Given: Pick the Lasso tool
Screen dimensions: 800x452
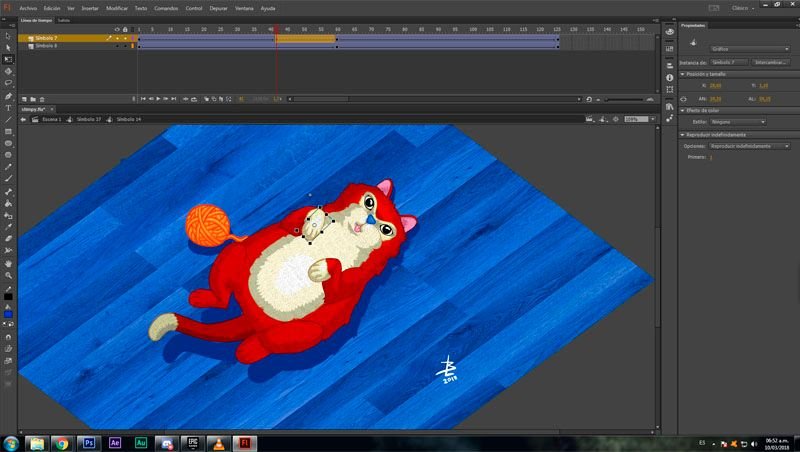Looking at the screenshot, I should 8,83.
